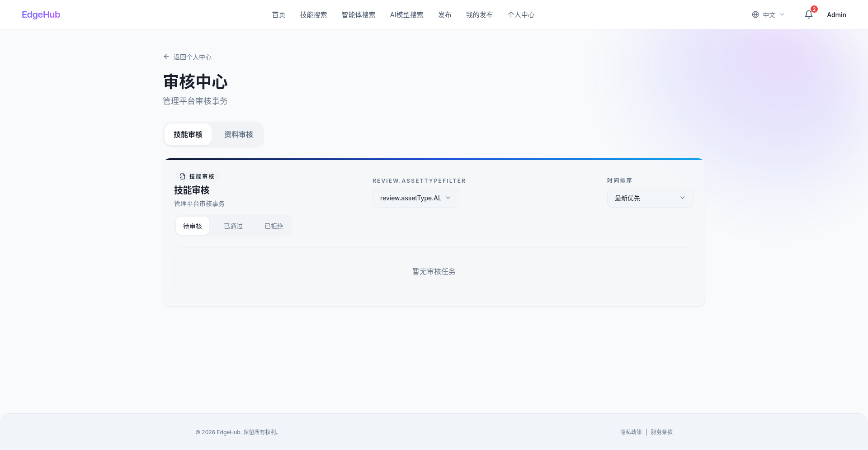Open the 服务条款 footer link

click(x=662, y=432)
